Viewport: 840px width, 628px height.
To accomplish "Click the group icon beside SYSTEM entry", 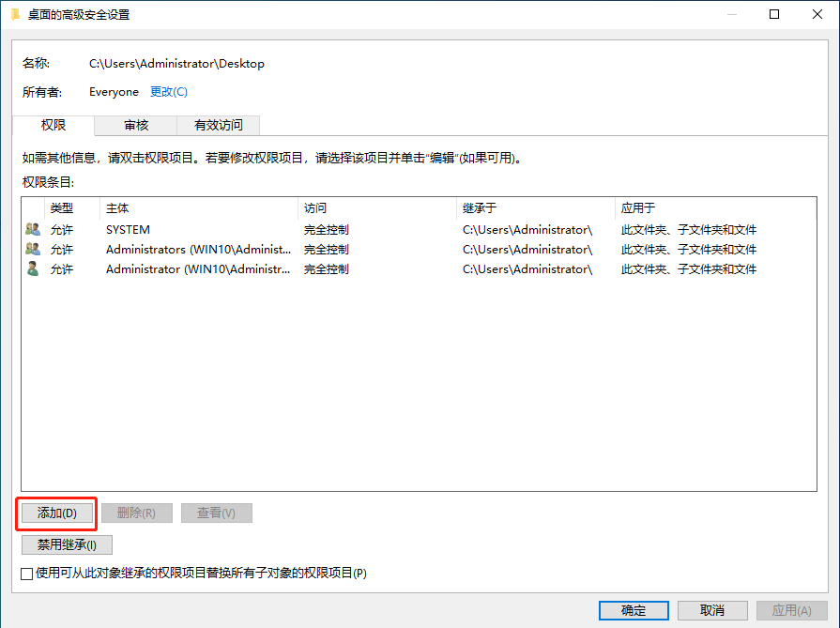I will [x=28, y=229].
